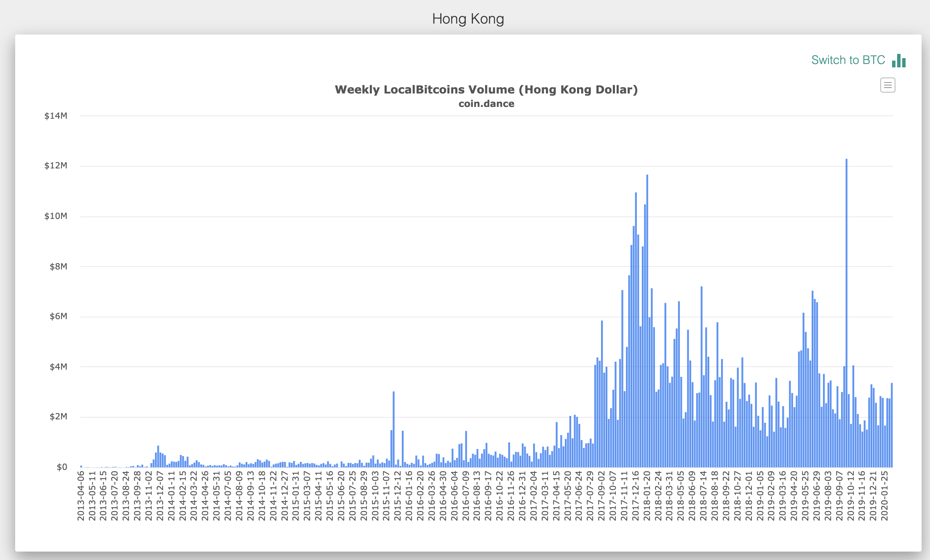Click the Switch to BTC link
The height and width of the screenshot is (560, 930).
[848, 60]
